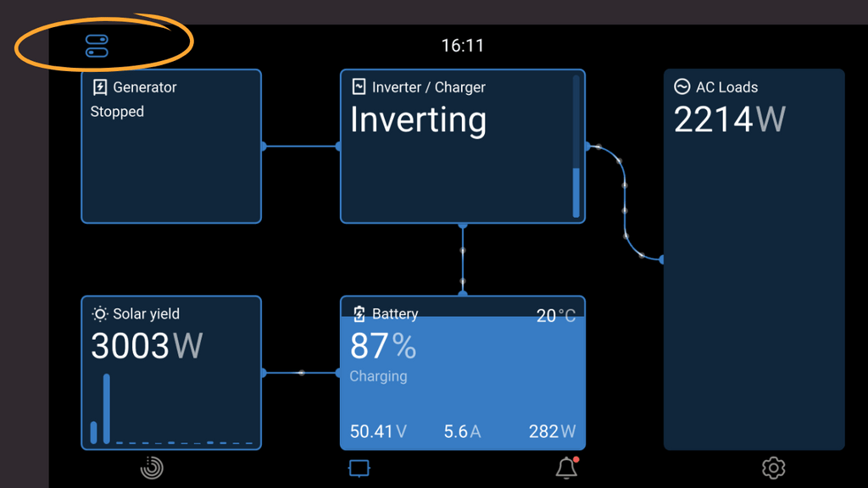Open the Brief page spiral icon
868x488 pixels.
pos(152,468)
